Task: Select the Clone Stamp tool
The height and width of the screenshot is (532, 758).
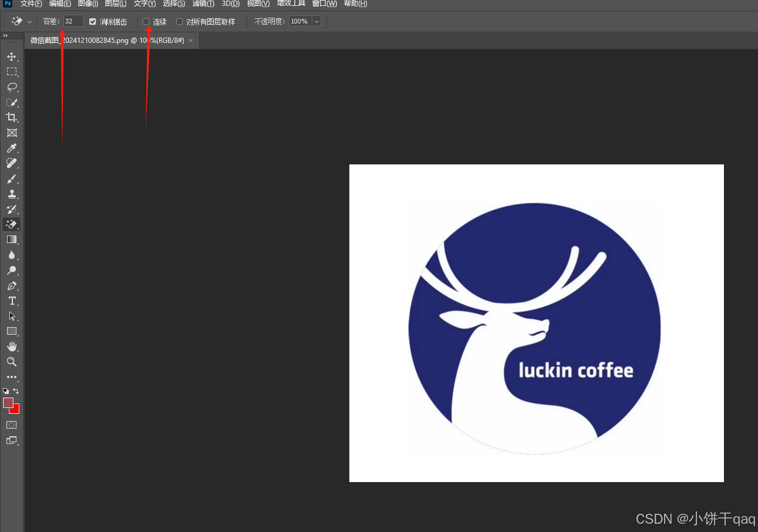Action: pyautogui.click(x=11, y=194)
